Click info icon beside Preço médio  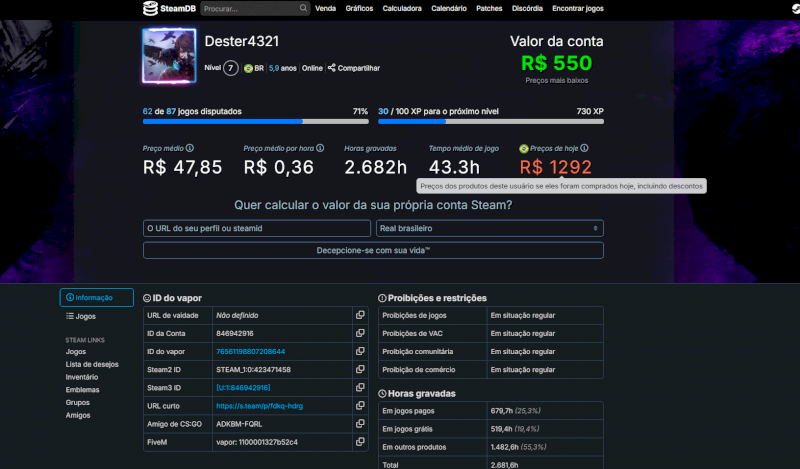(190, 148)
